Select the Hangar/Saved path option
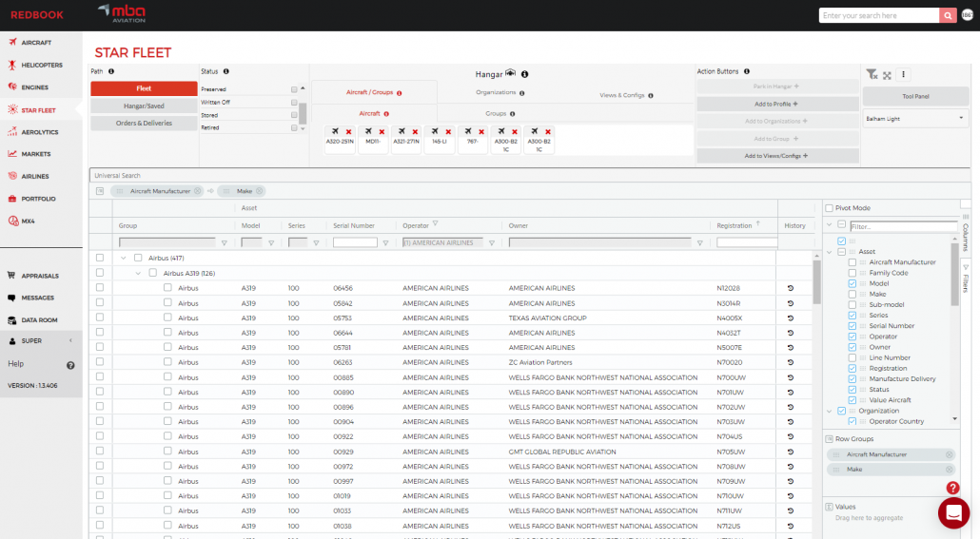Image resolution: width=980 pixels, height=539 pixels. pyautogui.click(x=144, y=106)
